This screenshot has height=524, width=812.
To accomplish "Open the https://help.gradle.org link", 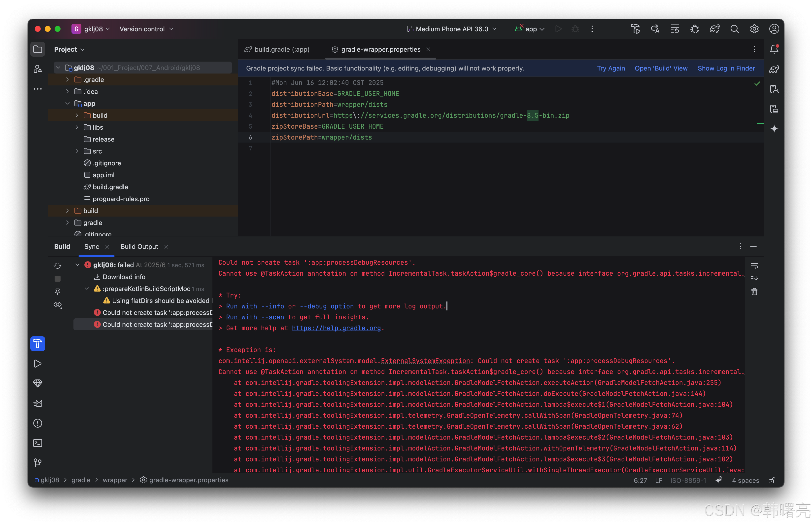I will click(x=336, y=328).
